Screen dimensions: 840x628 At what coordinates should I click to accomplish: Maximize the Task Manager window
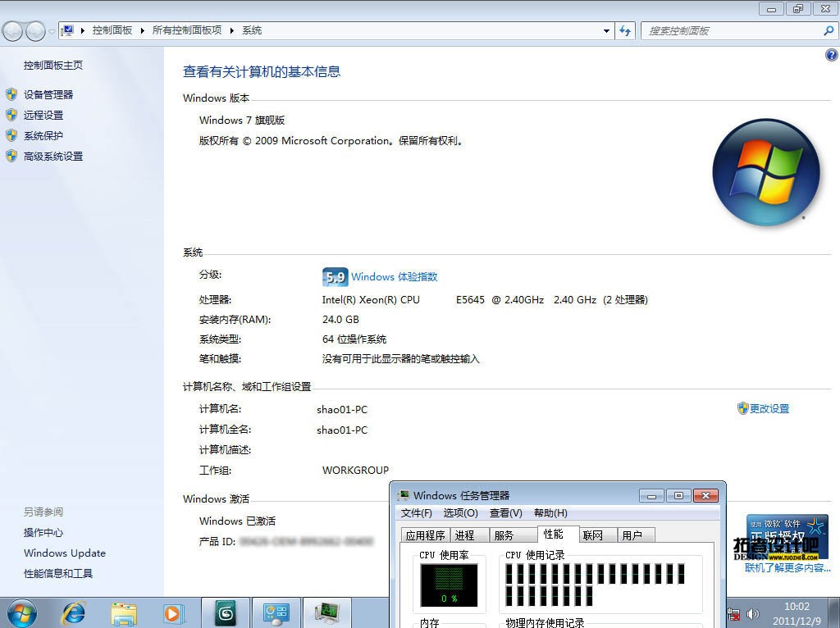coord(678,496)
